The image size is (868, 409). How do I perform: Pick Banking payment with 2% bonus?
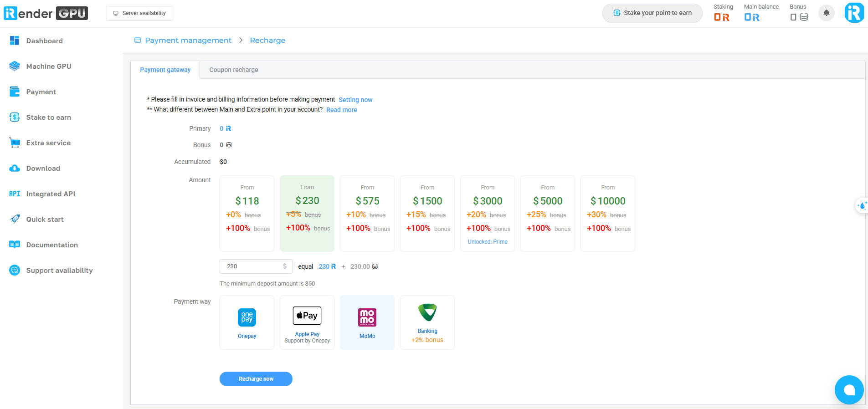click(427, 322)
